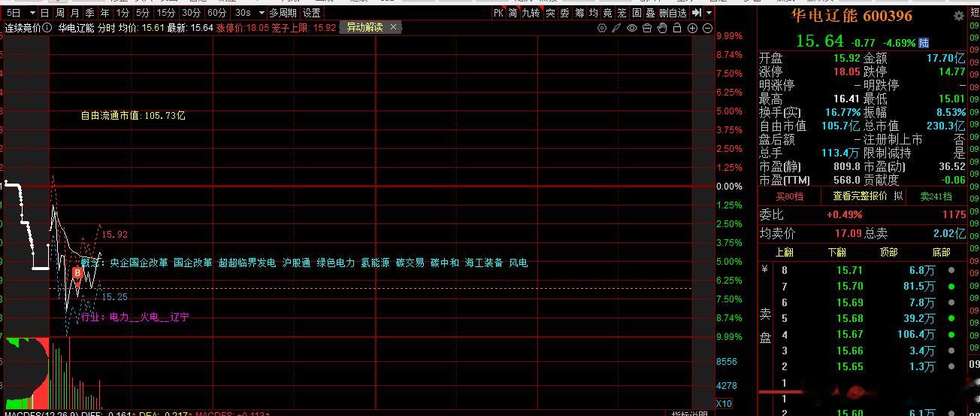Click 删自选 to remove from watchlist
The image size is (980, 416).
tap(673, 13)
